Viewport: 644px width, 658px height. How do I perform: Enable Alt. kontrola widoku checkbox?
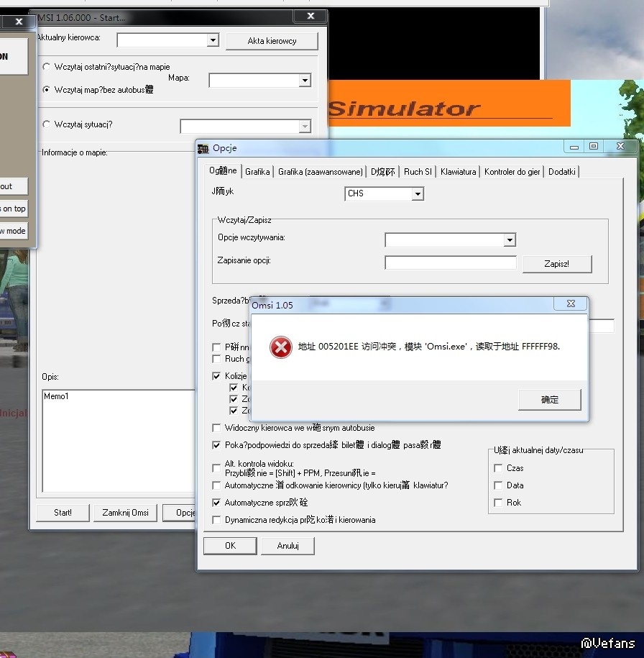216,468
